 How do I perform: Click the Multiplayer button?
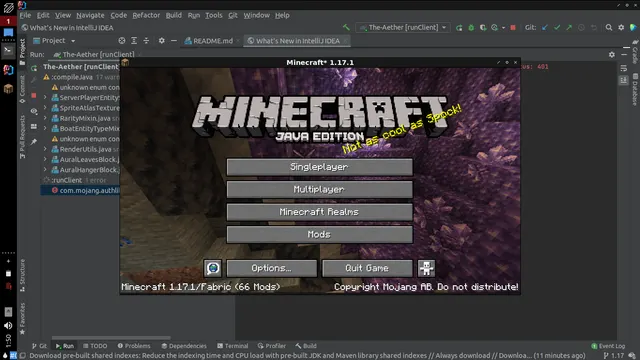[x=319, y=189]
